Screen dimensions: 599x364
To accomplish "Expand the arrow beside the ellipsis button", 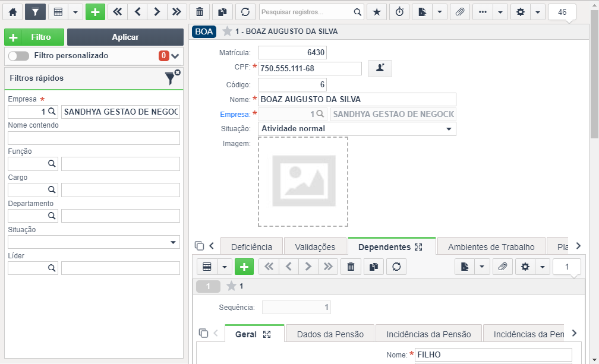I will tap(500, 12).
